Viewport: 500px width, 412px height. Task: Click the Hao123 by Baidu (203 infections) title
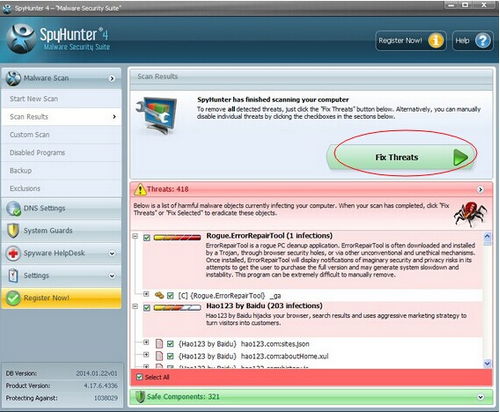[x=264, y=306]
